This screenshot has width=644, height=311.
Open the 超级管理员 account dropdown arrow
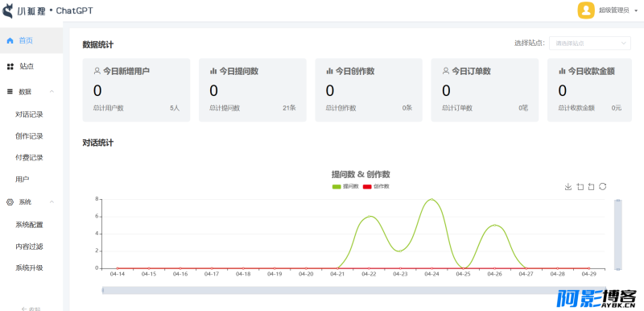pos(636,11)
